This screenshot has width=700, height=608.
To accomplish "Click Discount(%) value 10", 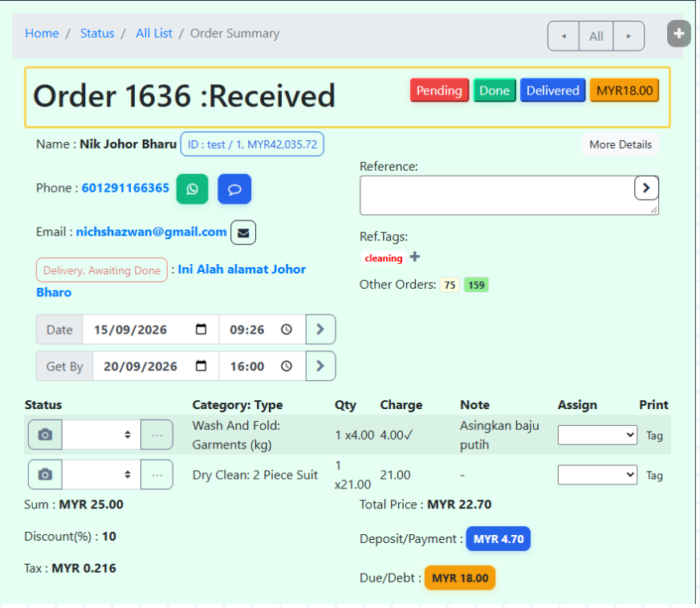I will [109, 536].
